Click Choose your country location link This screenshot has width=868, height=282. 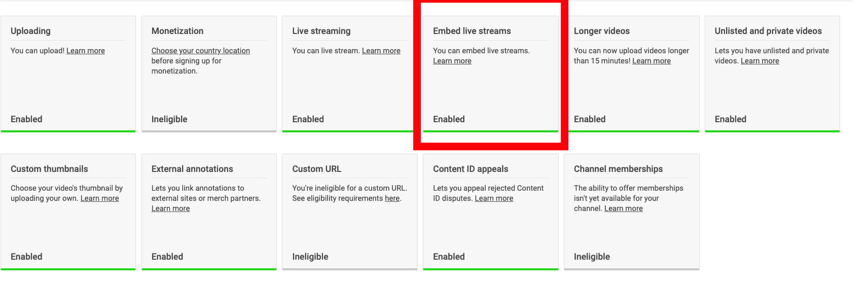tap(201, 51)
